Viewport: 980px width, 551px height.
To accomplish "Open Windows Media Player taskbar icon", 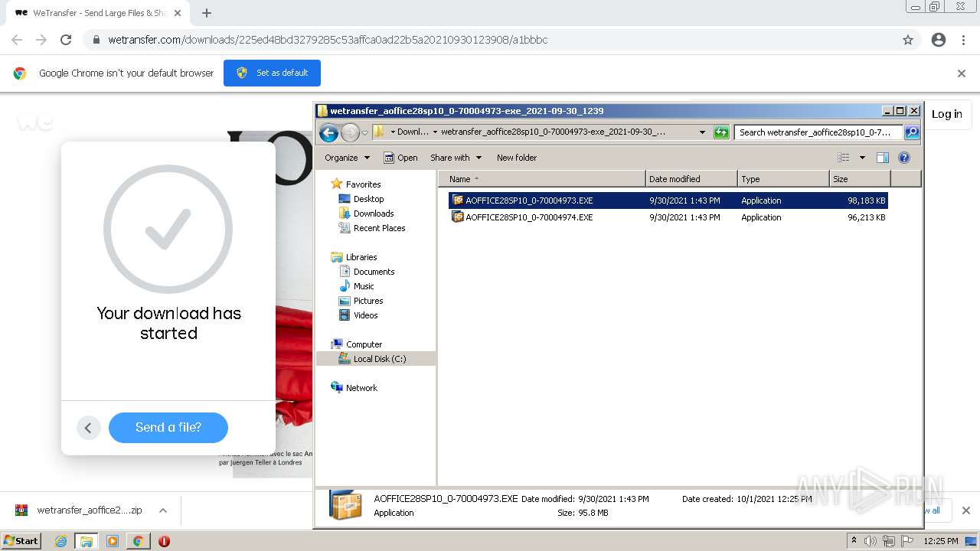I will click(x=113, y=541).
